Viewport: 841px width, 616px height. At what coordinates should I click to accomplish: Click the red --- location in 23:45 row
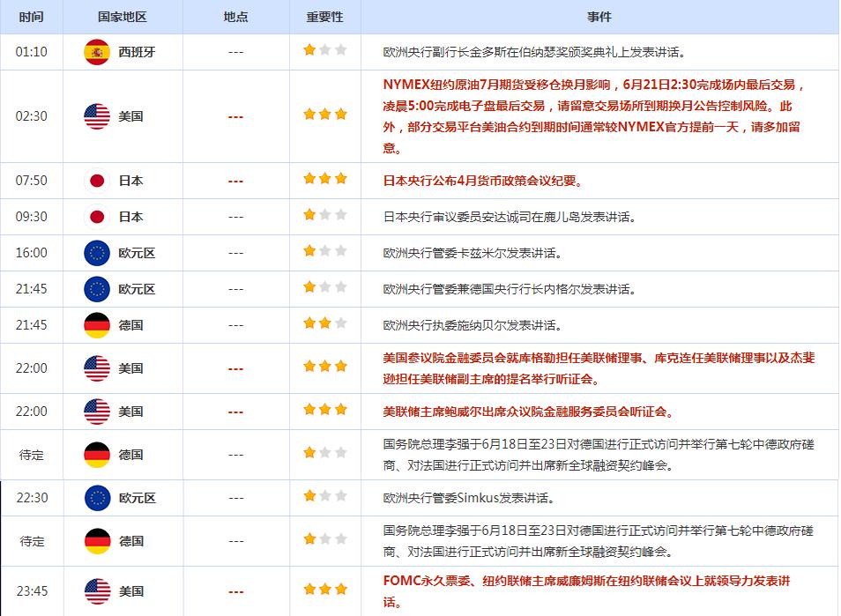236,592
